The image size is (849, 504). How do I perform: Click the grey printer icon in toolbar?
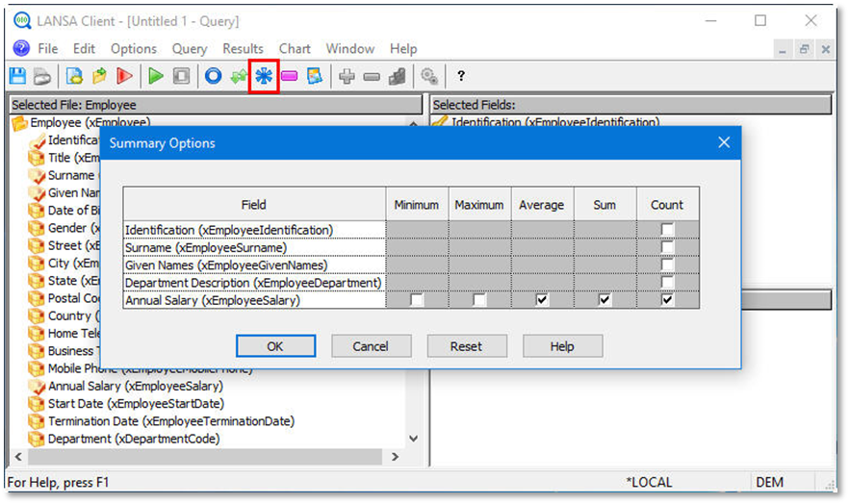(x=42, y=76)
